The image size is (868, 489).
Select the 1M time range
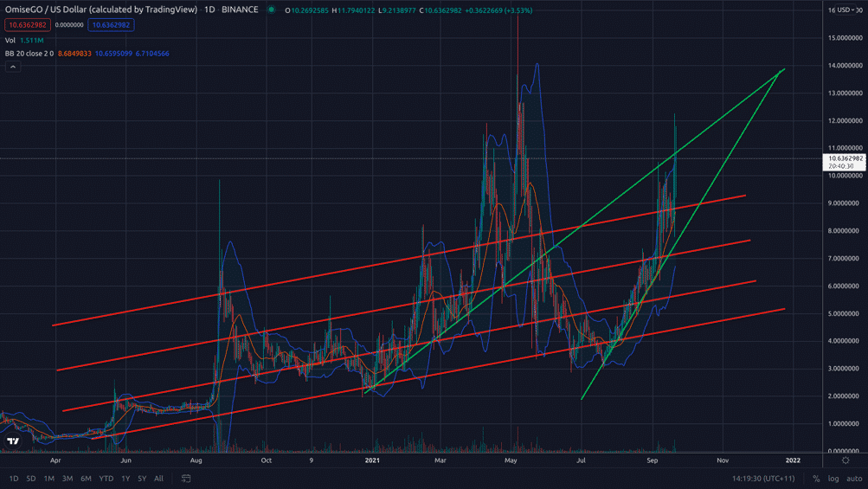(x=49, y=479)
